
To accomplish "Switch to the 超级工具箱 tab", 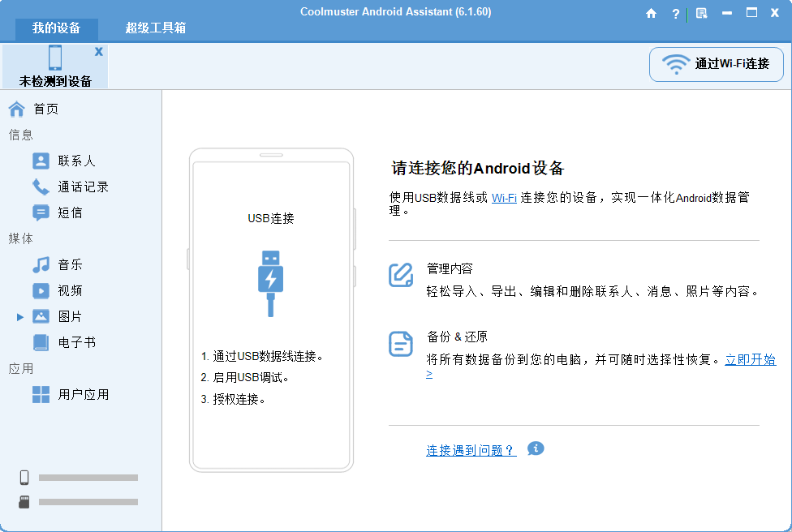I will [156, 28].
